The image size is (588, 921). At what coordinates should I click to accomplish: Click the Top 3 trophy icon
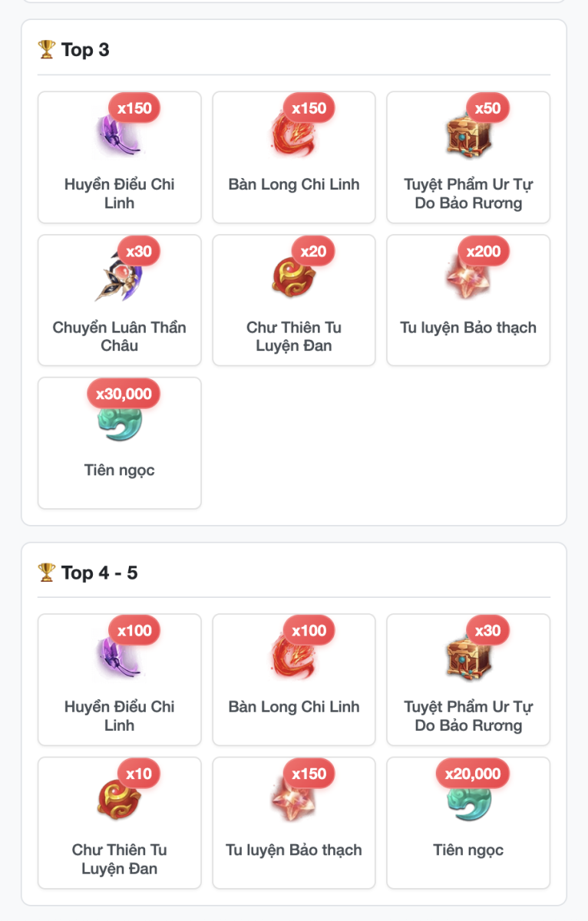click(46, 50)
